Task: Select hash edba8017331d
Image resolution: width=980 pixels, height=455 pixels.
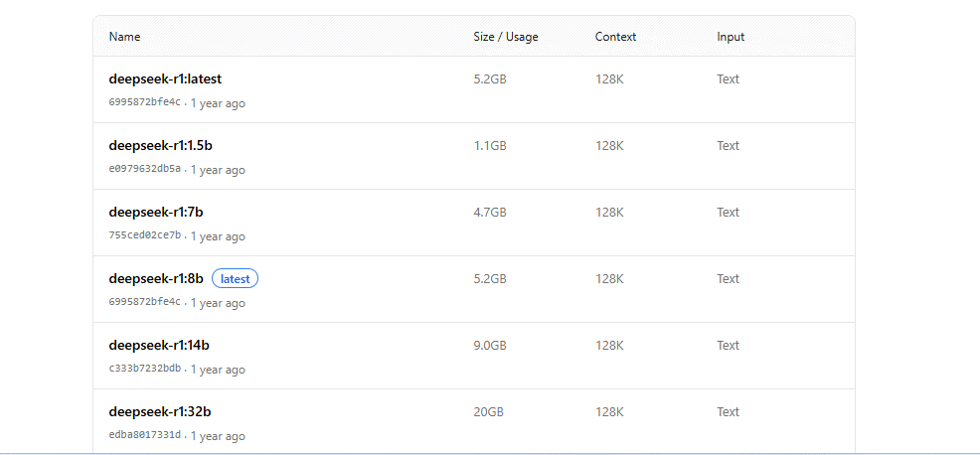Action: pos(145,435)
